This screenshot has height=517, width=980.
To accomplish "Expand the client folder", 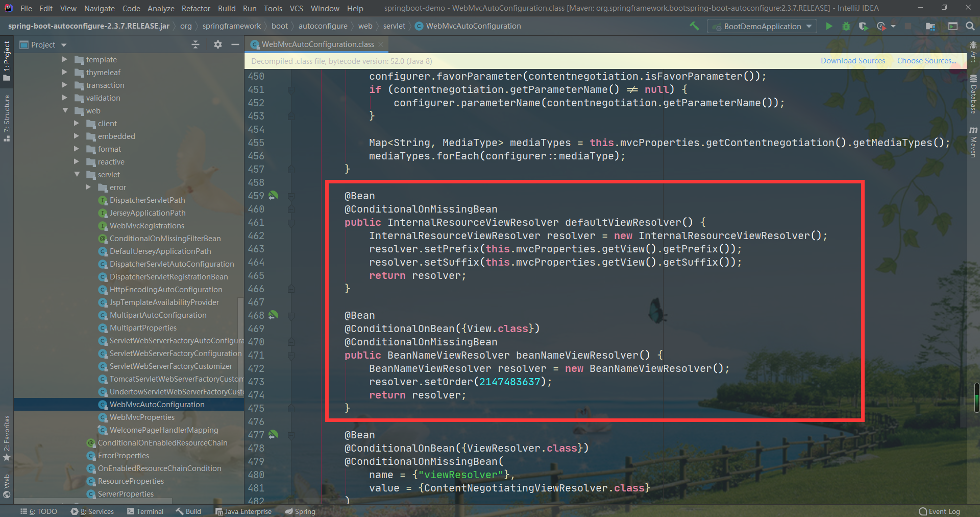I will tap(77, 123).
